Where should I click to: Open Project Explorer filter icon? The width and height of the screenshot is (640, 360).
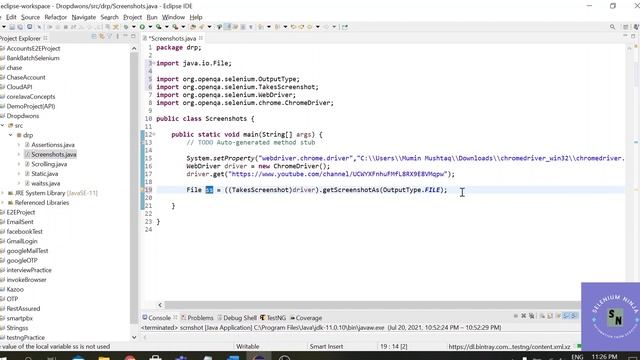tap(109, 37)
